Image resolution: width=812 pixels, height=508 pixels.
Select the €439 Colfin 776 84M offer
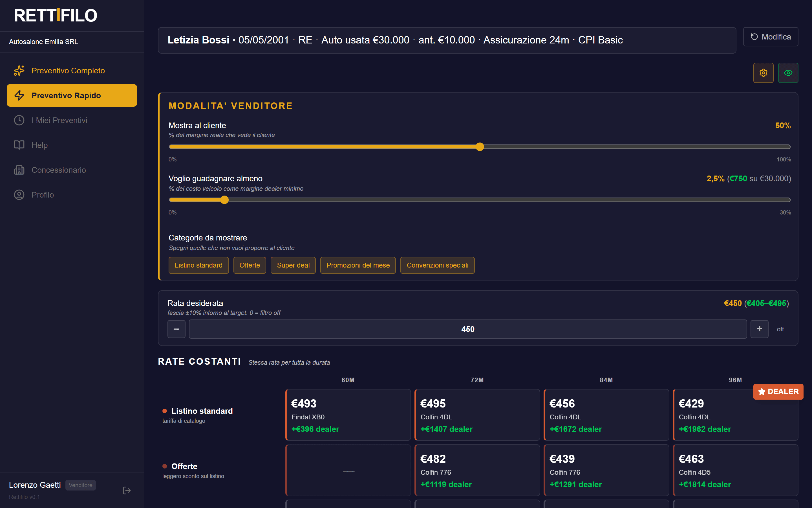pos(606,470)
